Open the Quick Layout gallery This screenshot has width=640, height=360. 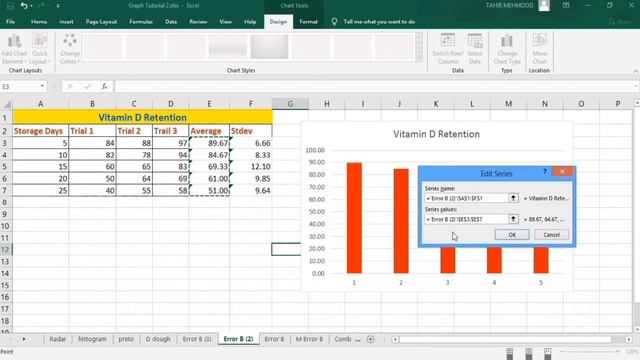coord(40,49)
